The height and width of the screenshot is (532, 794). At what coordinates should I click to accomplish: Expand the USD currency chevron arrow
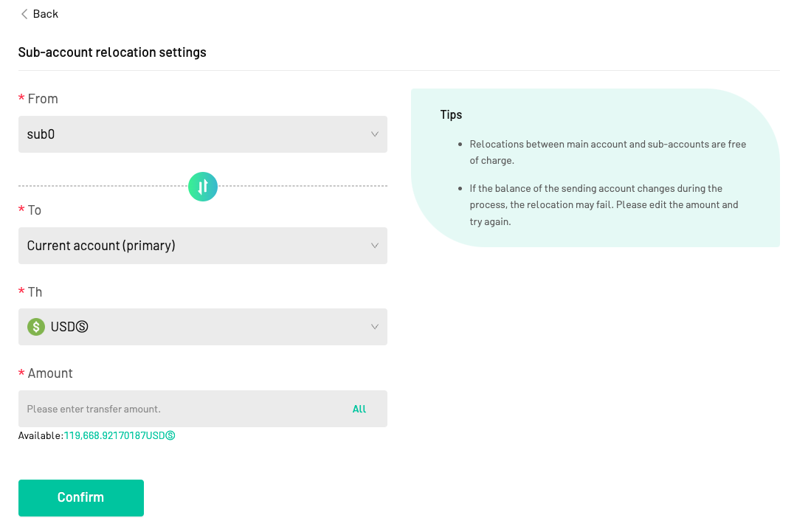pos(375,327)
